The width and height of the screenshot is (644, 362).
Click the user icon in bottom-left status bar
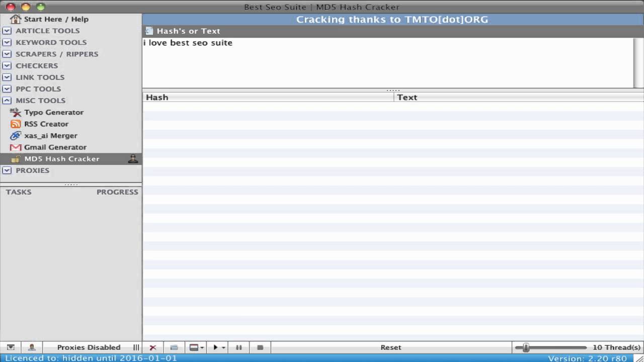point(32,347)
